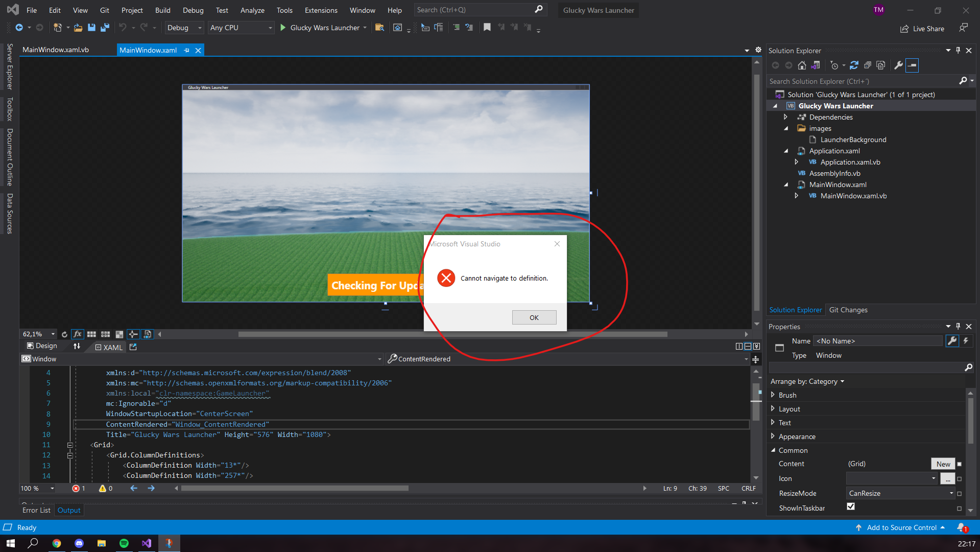This screenshot has width=980, height=552.
Task: Toggle snap to gridlines in designer bar
Action: (105, 334)
